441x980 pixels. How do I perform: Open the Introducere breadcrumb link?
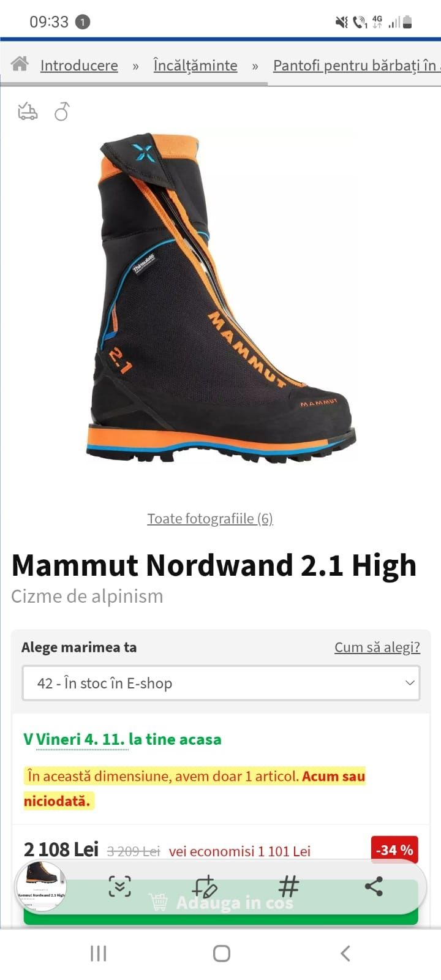(79, 66)
